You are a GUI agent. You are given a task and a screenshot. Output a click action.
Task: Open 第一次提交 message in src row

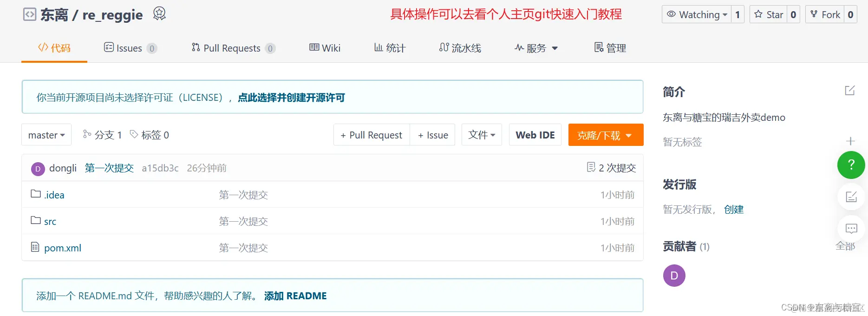(243, 221)
